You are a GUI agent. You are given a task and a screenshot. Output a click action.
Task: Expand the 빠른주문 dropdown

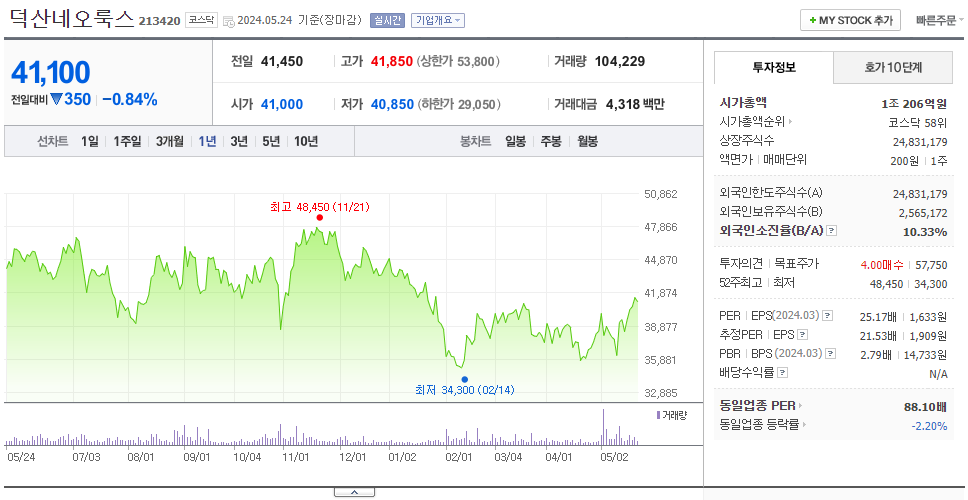pos(940,20)
